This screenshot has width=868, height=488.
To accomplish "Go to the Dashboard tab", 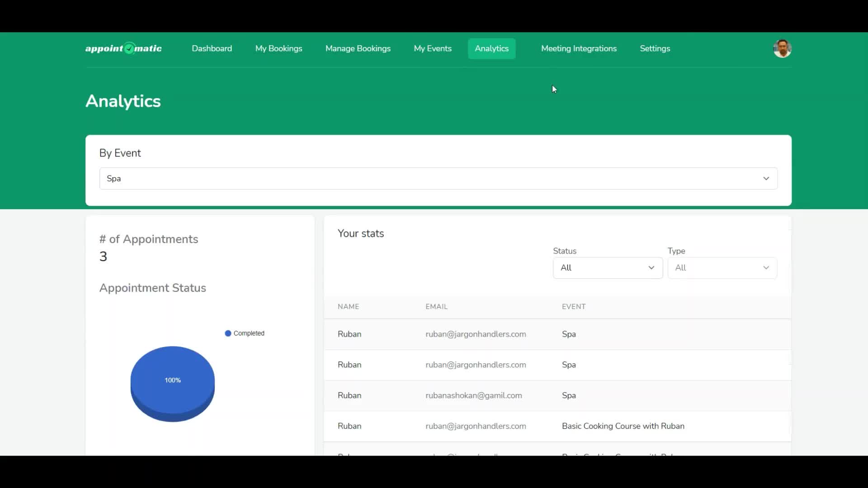I will 212,48.
